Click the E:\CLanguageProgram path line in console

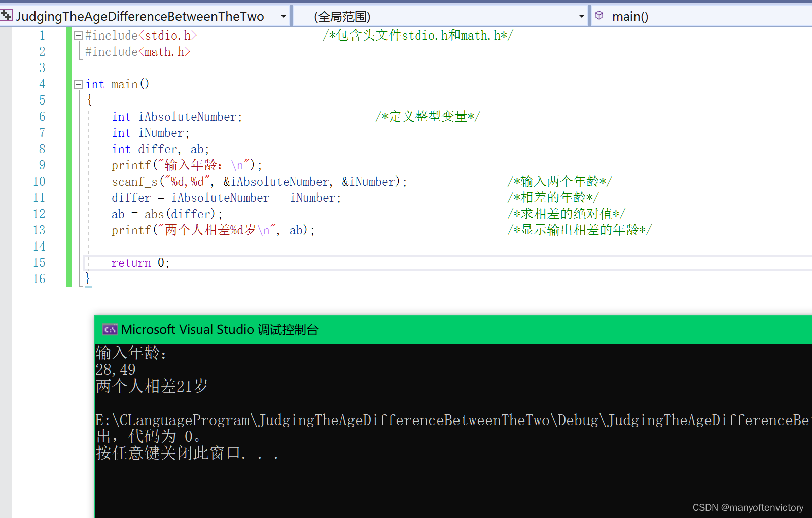click(453, 420)
